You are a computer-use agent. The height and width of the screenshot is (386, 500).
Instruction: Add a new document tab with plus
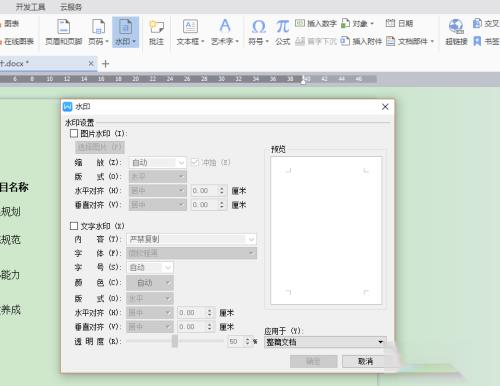105,63
